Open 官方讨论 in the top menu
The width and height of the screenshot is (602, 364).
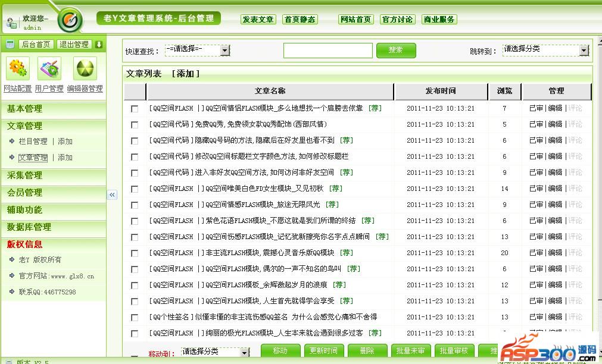click(397, 19)
